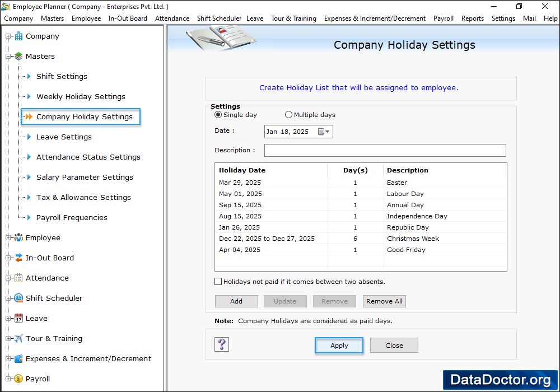Click the Description input field

385,150
